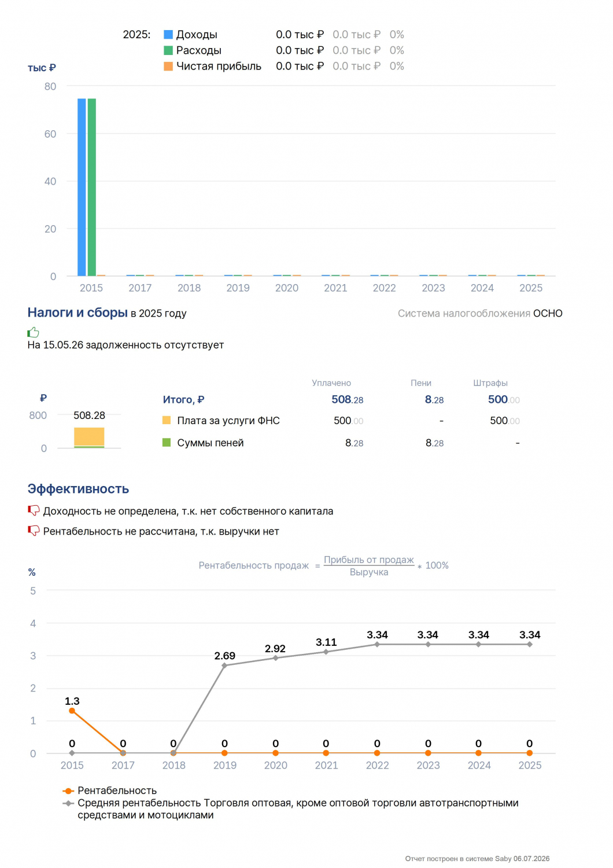Click the 2.69 average point for 2019
The width and height of the screenshot is (613, 868).
tap(224, 665)
